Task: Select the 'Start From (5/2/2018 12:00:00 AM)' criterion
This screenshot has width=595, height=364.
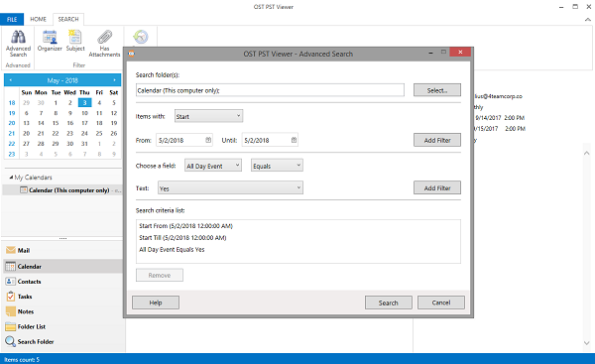Action: pos(185,226)
